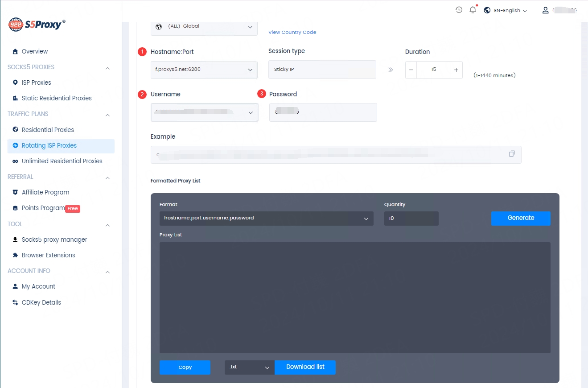Open the .txt file type dropdown

click(249, 367)
